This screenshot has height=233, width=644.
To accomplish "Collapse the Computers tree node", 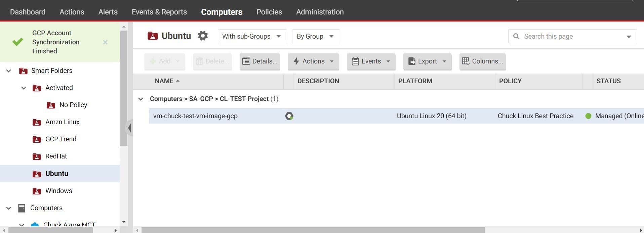I will point(9,208).
